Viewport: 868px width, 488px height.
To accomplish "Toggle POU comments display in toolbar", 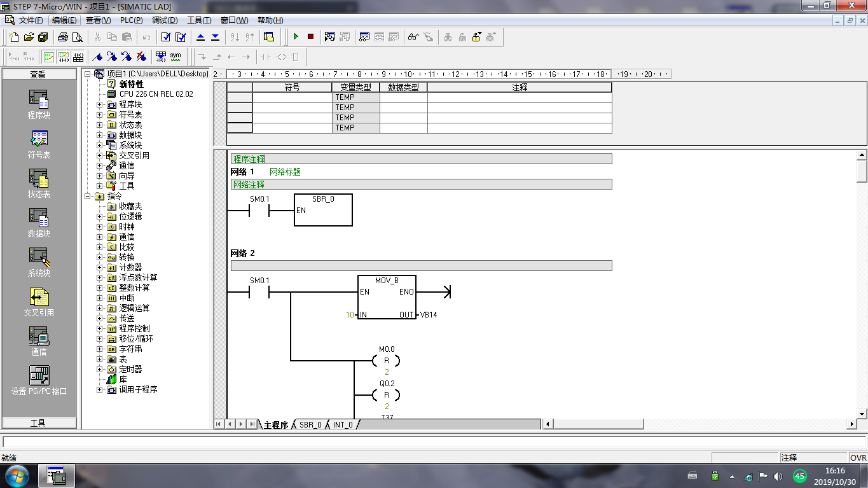I will 49,57.
